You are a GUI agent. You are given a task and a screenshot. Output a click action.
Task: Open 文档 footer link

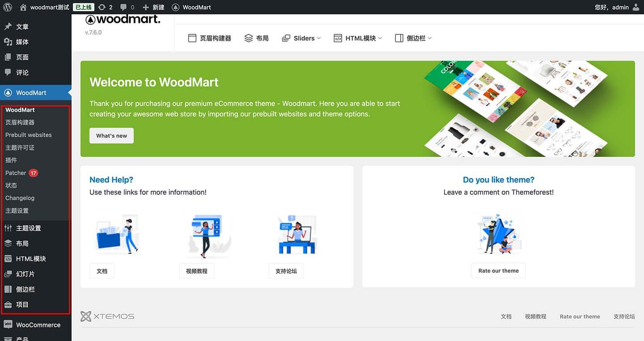(506, 316)
